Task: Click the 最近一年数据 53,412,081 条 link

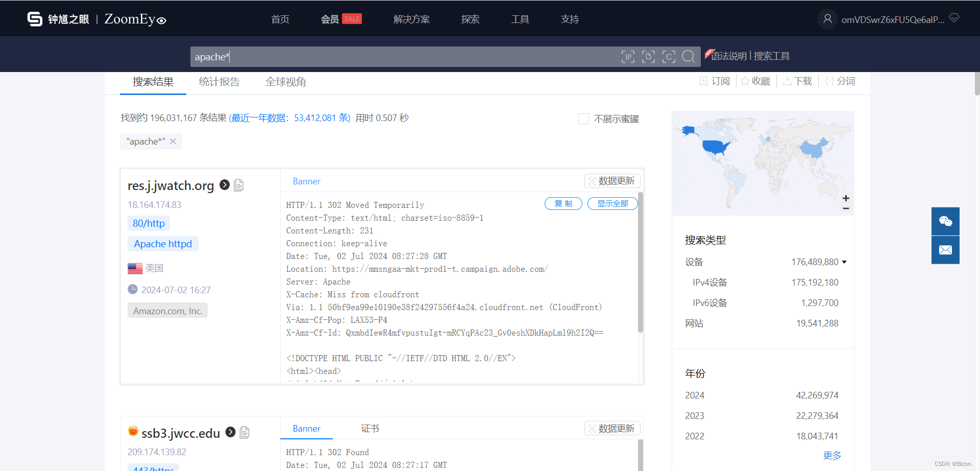Action: coord(289,118)
